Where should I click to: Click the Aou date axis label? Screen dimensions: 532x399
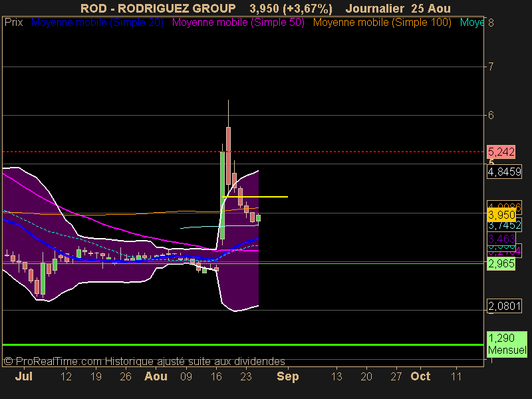coord(156,376)
